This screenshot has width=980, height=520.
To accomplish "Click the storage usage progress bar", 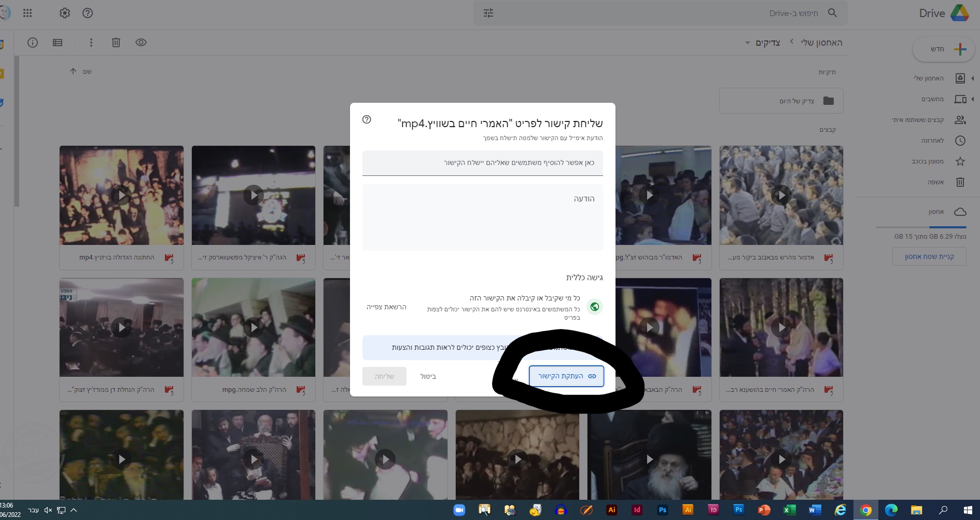I will tap(921, 227).
